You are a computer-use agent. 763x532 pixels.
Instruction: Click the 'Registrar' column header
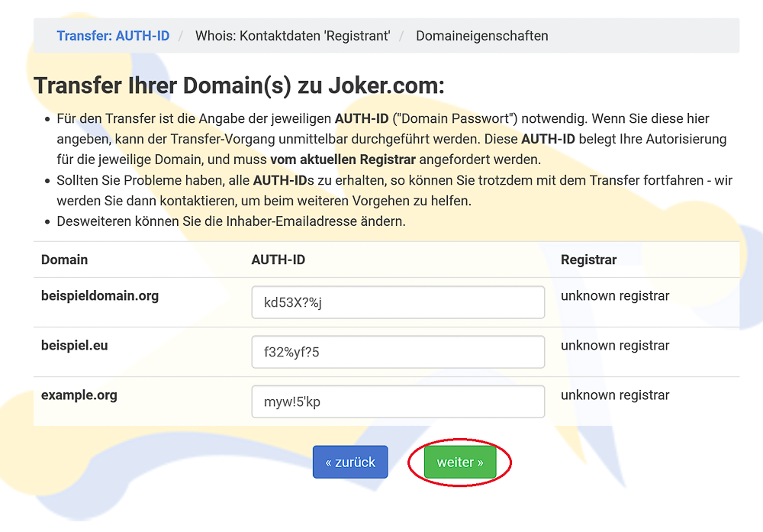(588, 260)
